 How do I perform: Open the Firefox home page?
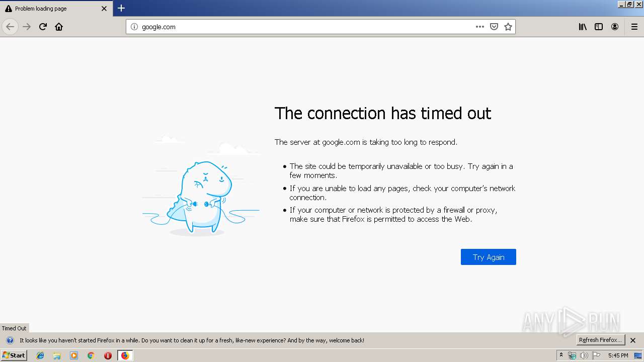59,27
